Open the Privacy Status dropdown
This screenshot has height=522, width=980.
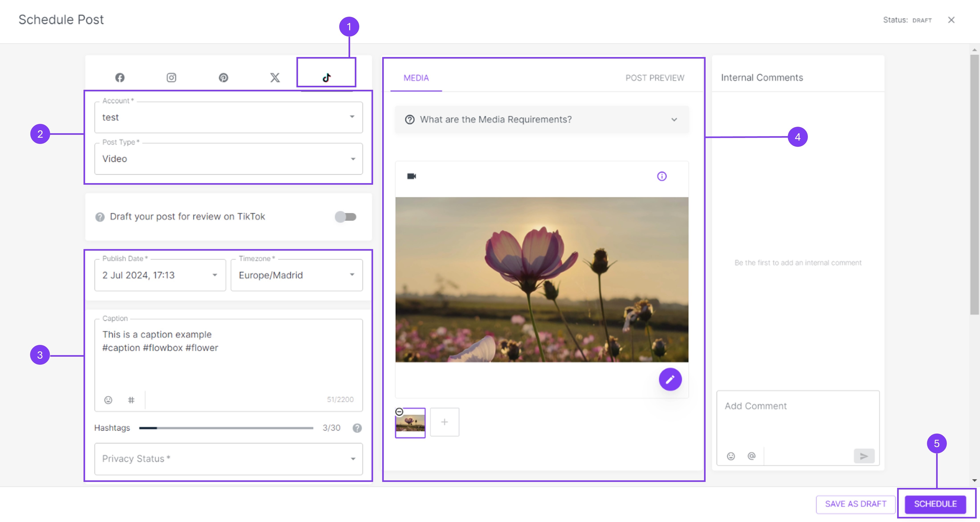(228, 459)
